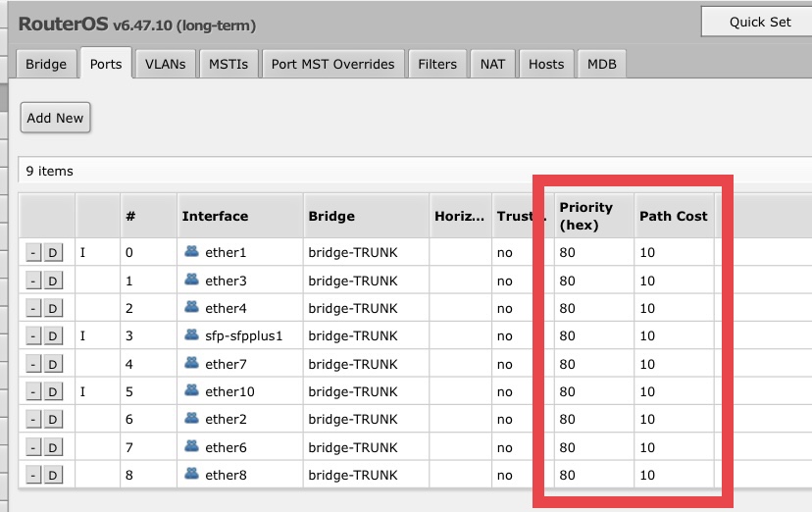
Task: Remove ether3 port with minus button
Action: (x=33, y=281)
